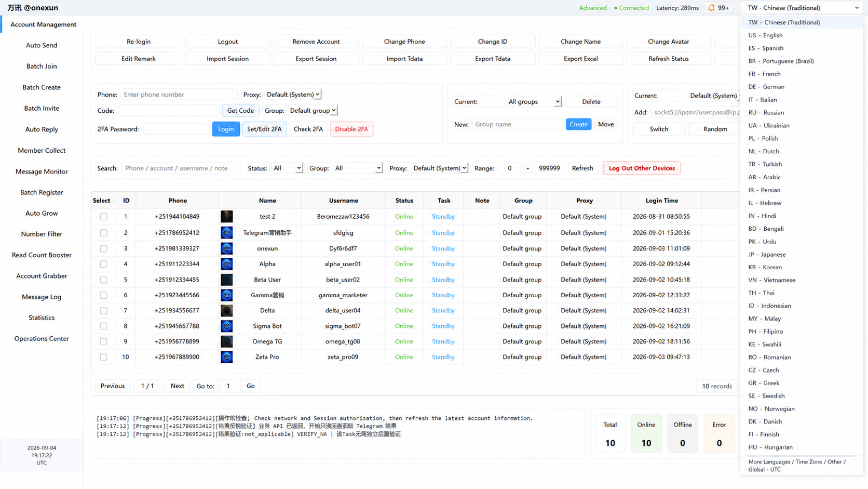
Task: Select the Sigma Bot checkbox
Action: tap(103, 326)
